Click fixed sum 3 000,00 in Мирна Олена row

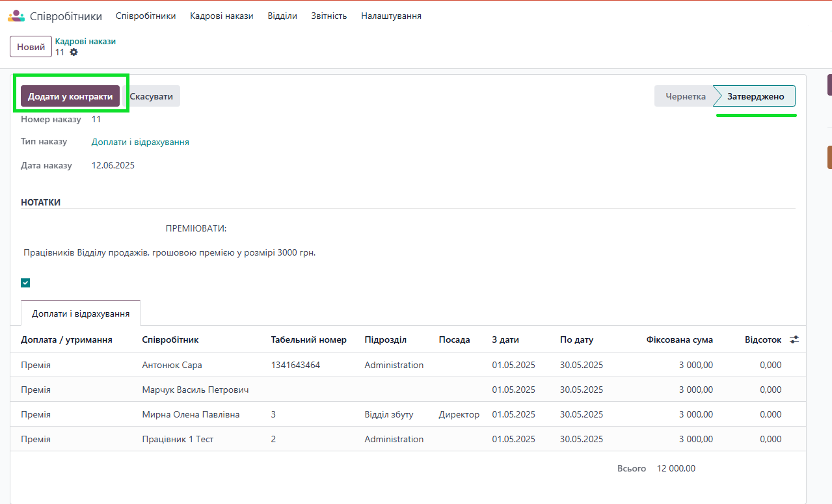click(x=696, y=414)
